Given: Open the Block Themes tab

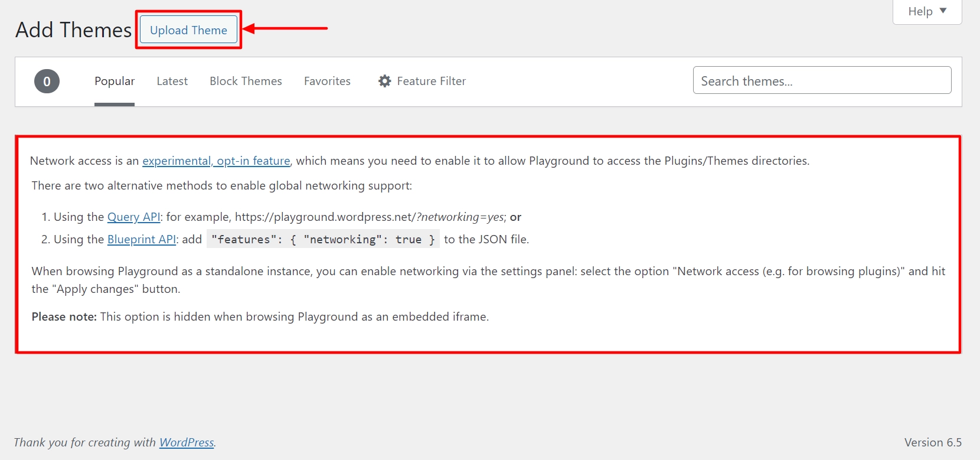Looking at the screenshot, I should click(246, 81).
